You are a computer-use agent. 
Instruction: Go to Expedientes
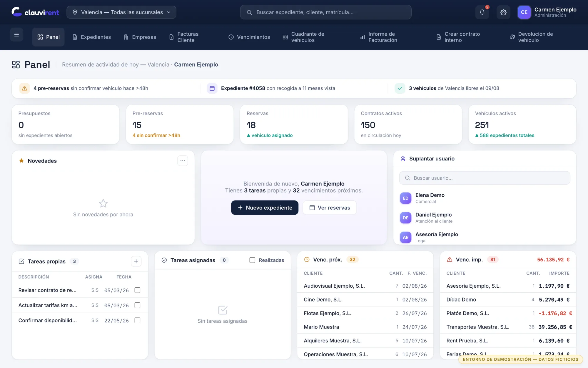(92, 37)
